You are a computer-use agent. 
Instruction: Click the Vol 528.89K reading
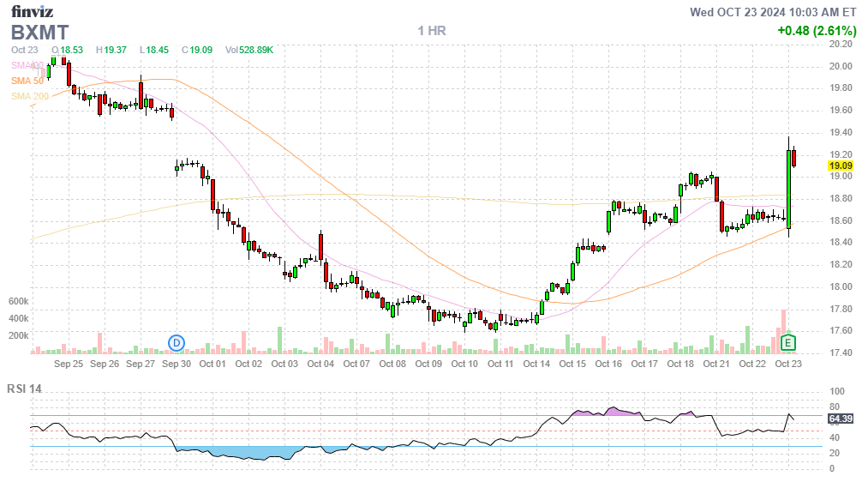click(x=249, y=51)
